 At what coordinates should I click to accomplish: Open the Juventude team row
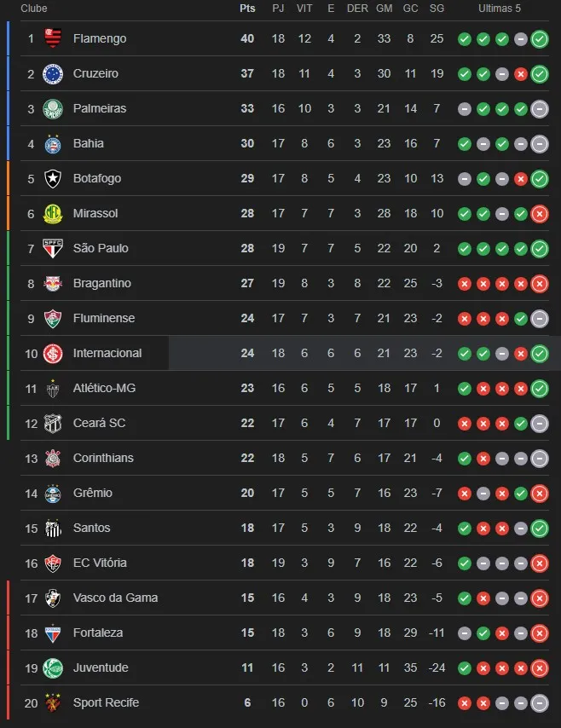pyautogui.click(x=101, y=667)
